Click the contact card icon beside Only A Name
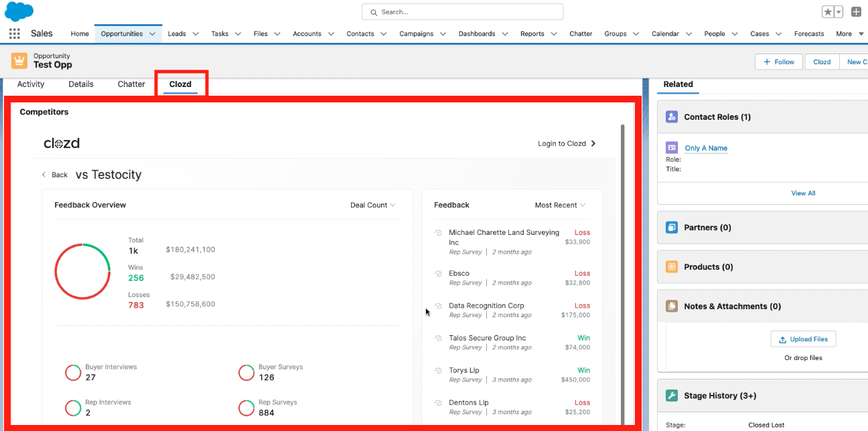 click(x=672, y=148)
